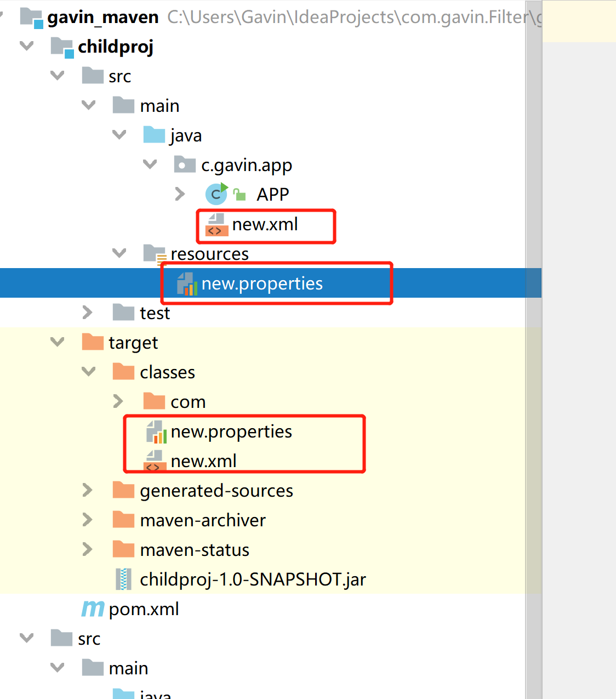Expand the APP class node

180,194
